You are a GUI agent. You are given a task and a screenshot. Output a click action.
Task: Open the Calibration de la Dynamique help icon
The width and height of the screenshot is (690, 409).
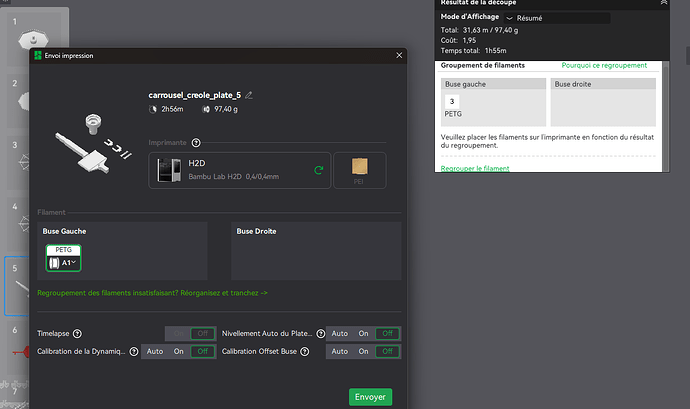[x=134, y=351]
